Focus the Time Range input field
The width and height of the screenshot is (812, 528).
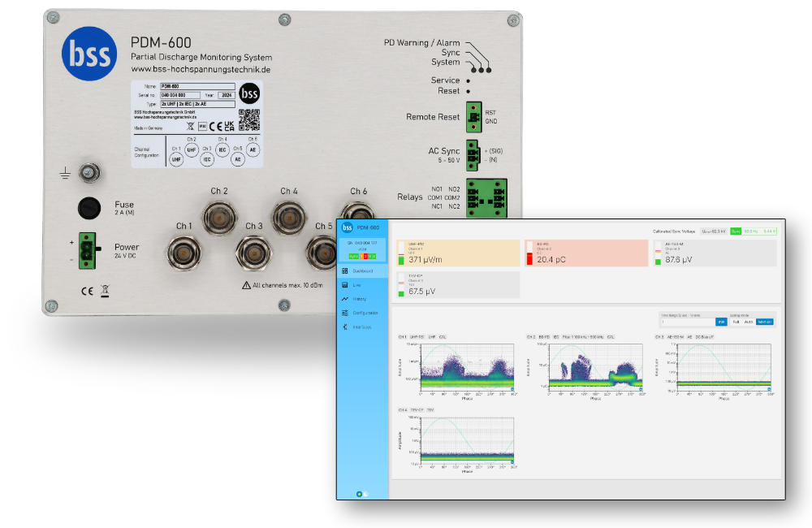pyautogui.click(x=688, y=322)
